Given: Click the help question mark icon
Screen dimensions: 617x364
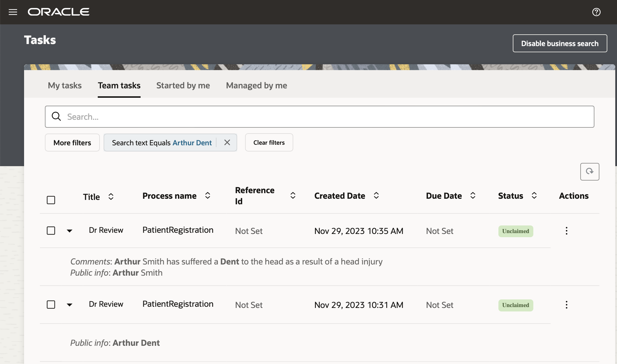Looking at the screenshot, I should 596,12.
